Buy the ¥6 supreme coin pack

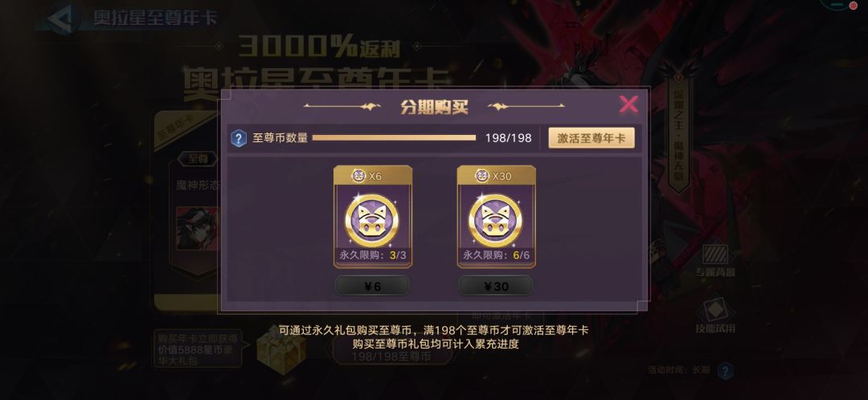[x=372, y=286]
